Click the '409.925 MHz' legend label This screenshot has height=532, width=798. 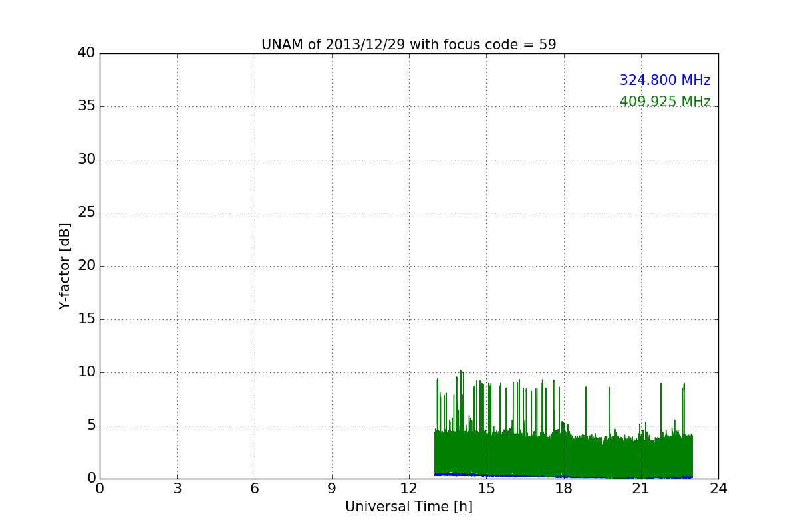[x=665, y=102]
